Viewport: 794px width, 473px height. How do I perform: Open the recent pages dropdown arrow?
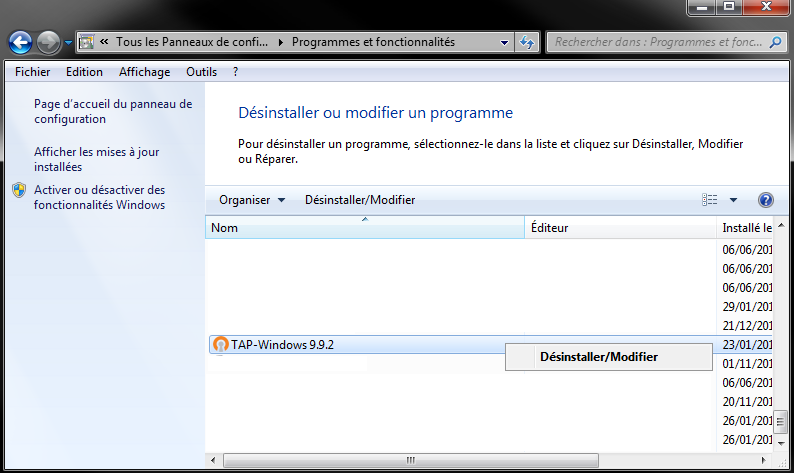[68, 43]
